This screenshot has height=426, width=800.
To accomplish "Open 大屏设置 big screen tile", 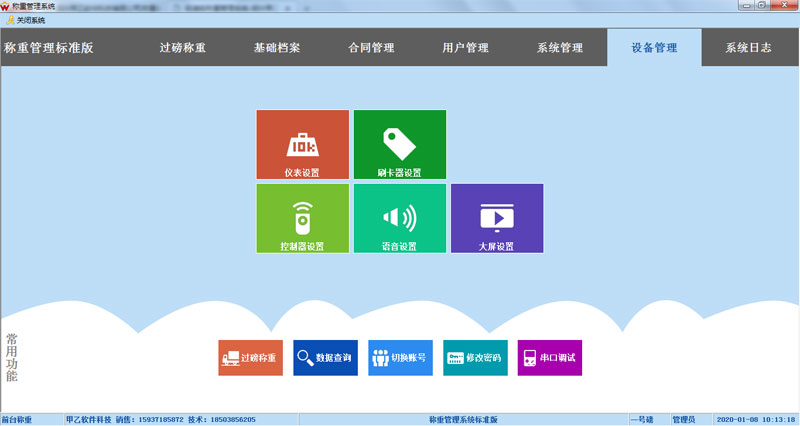I will coord(497,218).
